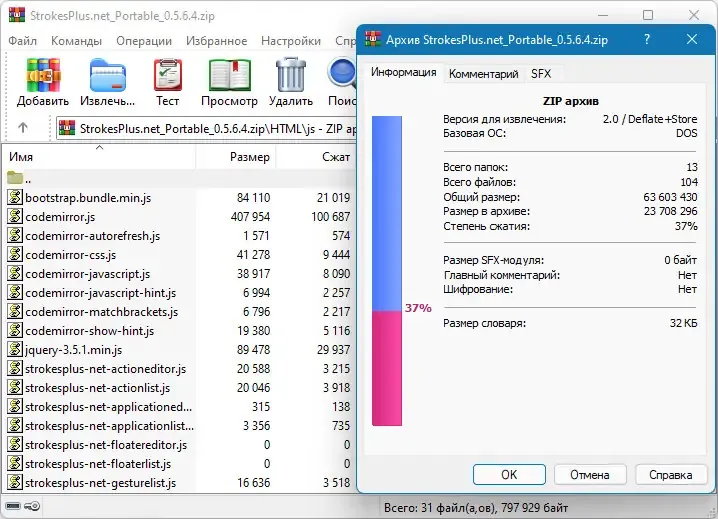Select strokesplus-net-floaterlist.js file icon
This screenshot has width=718, height=519.
point(15,464)
